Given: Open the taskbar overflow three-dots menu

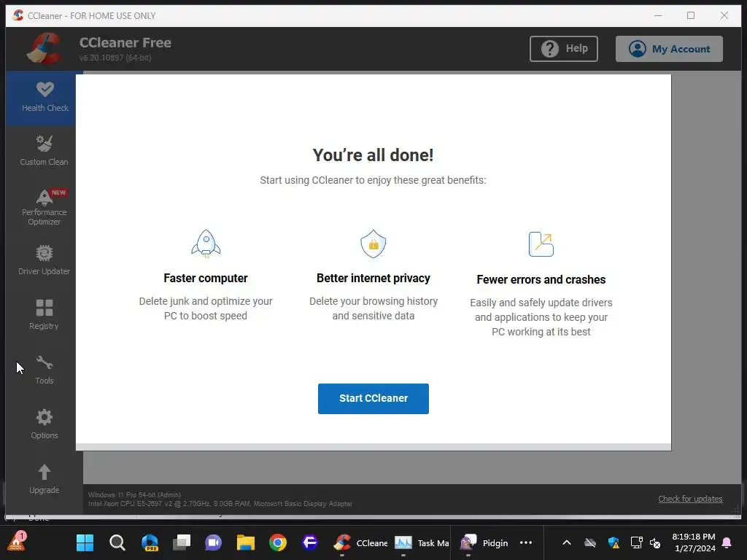Looking at the screenshot, I should point(526,542).
